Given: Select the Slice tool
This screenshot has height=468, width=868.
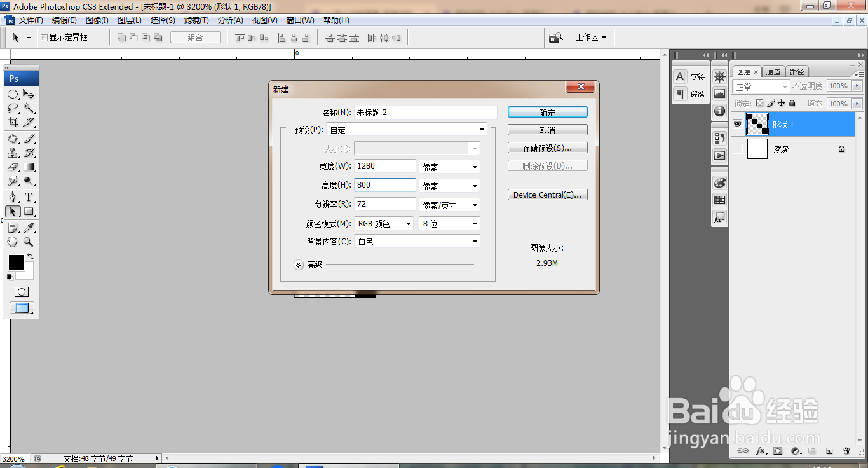Looking at the screenshot, I should 29,122.
